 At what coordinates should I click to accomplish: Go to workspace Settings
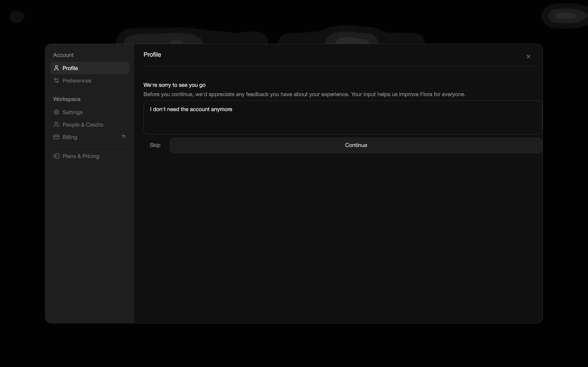(x=72, y=112)
